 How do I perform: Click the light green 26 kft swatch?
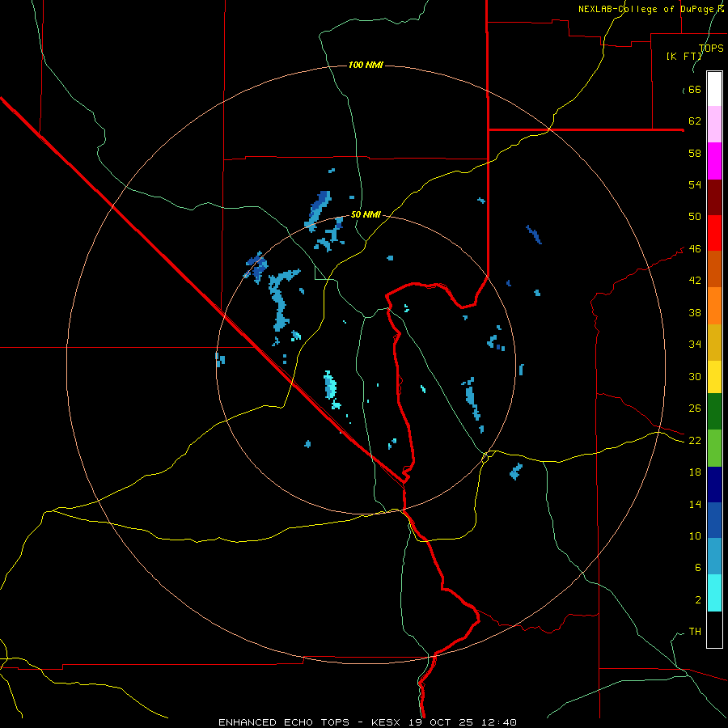click(714, 448)
